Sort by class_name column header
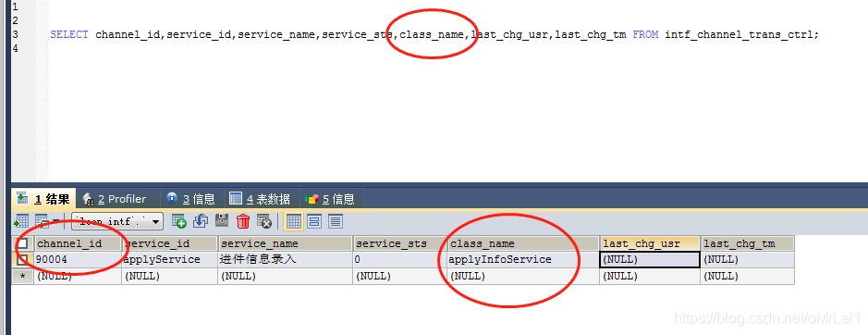 [523, 243]
